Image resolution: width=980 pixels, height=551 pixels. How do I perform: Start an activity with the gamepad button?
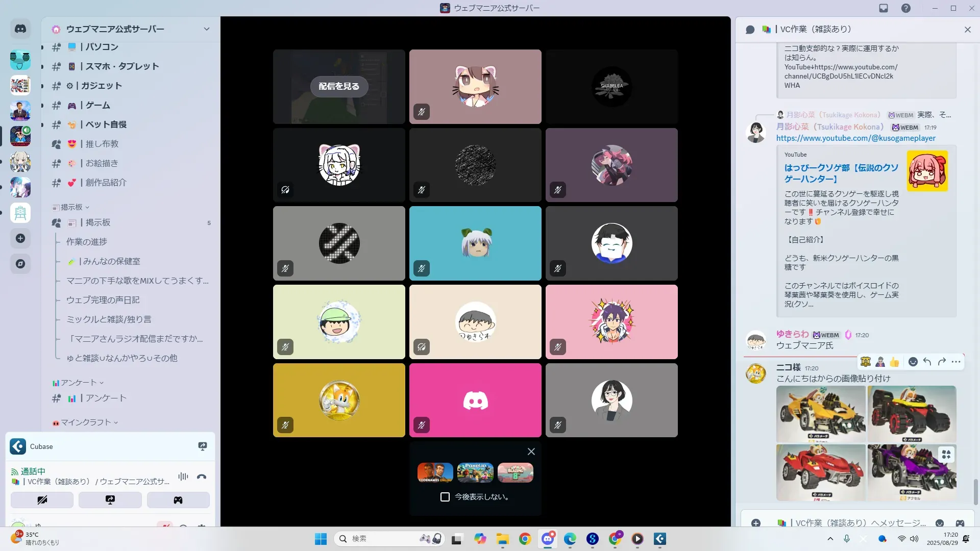point(178,500)
